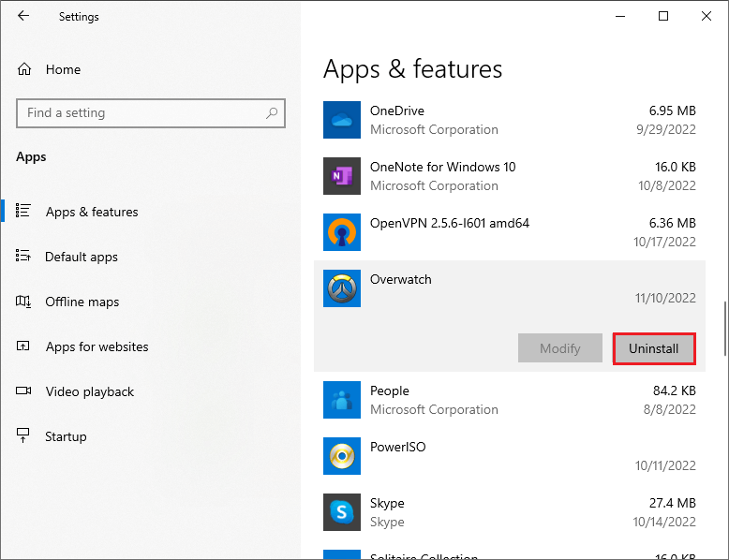Viewport: 729px width, 560px height.
Task: Click the greyed-out Modify button for Overwatch
Action: (x=559, y=348)
